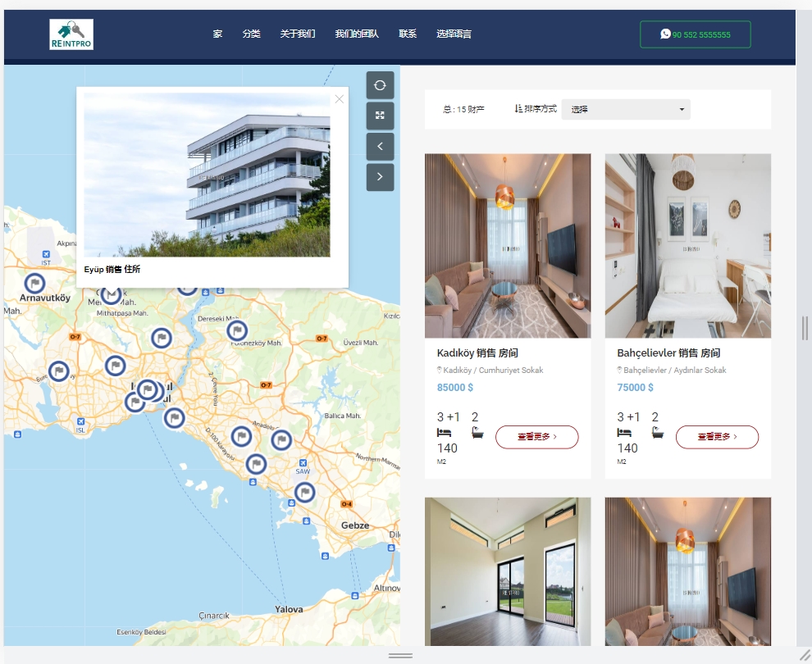Click the bed icon on Kadıköy card
The height and width of the screenshot is (664, 812).
coord(444,433)
